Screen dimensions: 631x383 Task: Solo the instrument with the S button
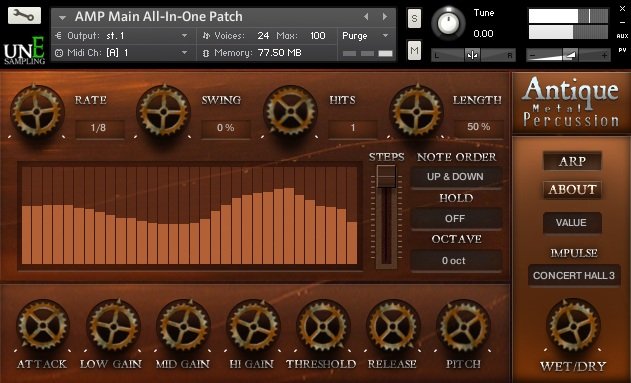[x=414, y=19]
